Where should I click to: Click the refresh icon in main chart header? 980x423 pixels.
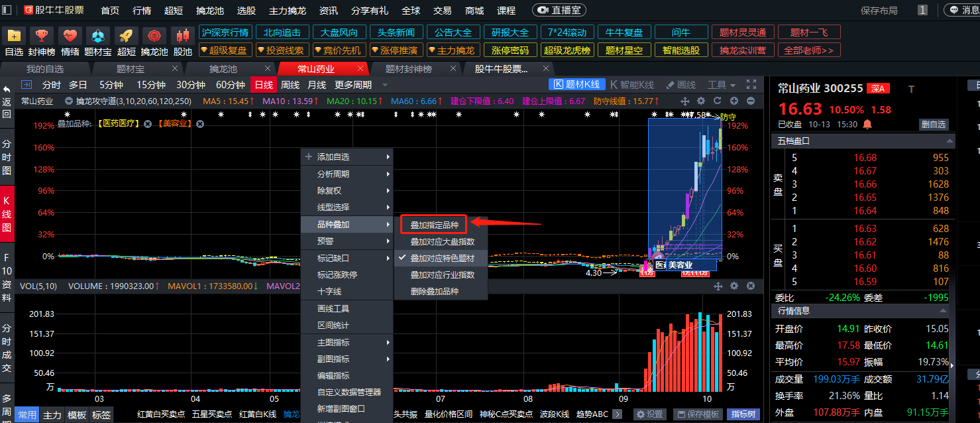(x=717, y=101)
